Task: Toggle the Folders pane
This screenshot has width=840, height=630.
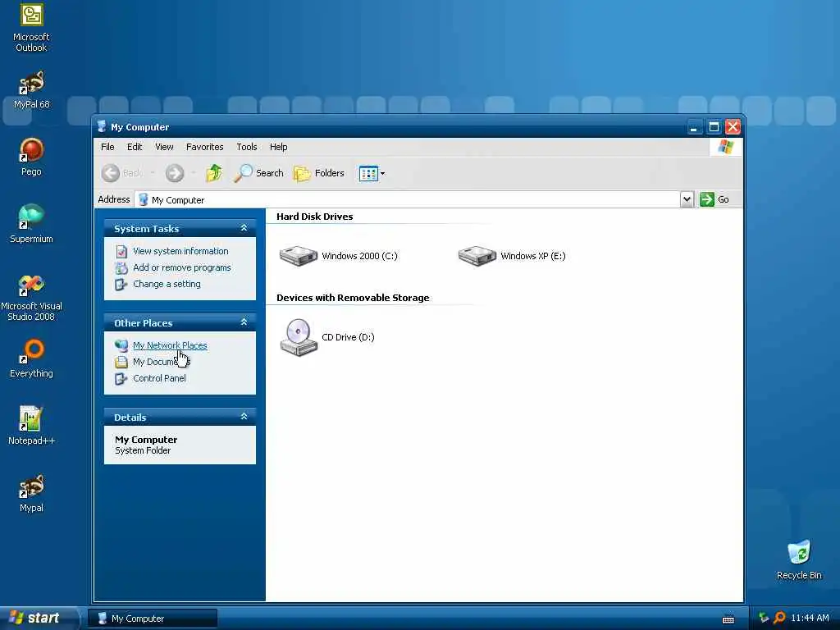Action: pyautogui.click(x=319, y=173)
